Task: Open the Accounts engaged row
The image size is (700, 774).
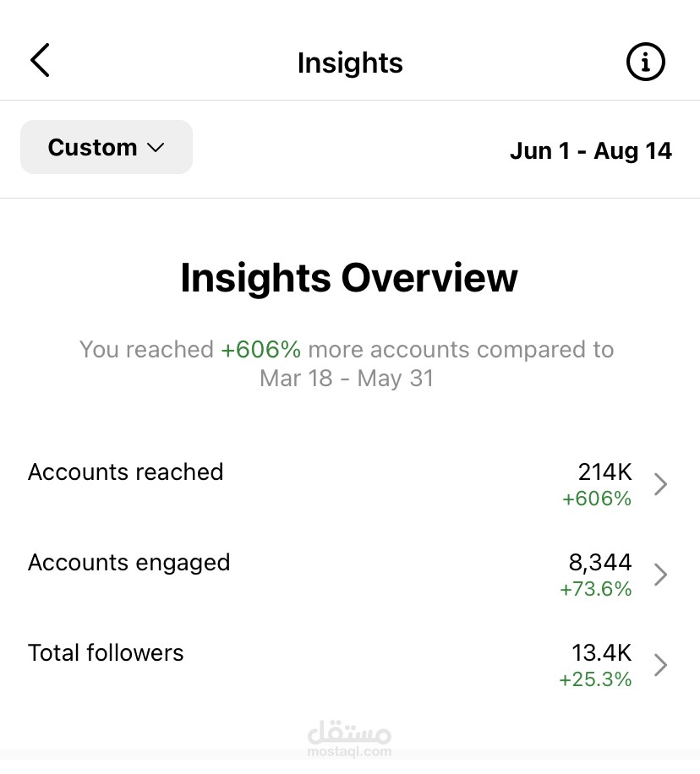Action: (x=350, y=574)
